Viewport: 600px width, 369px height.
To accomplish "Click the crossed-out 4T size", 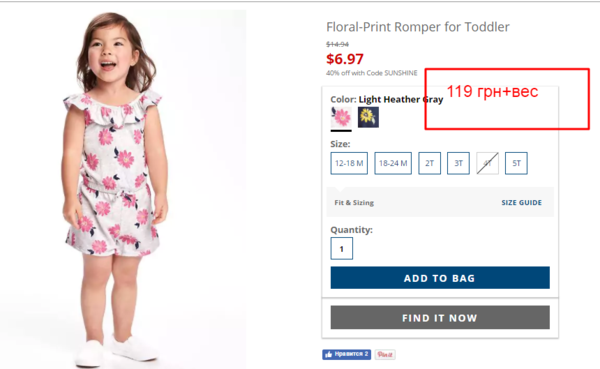I will pyautogui.click(x=488, y=163).
